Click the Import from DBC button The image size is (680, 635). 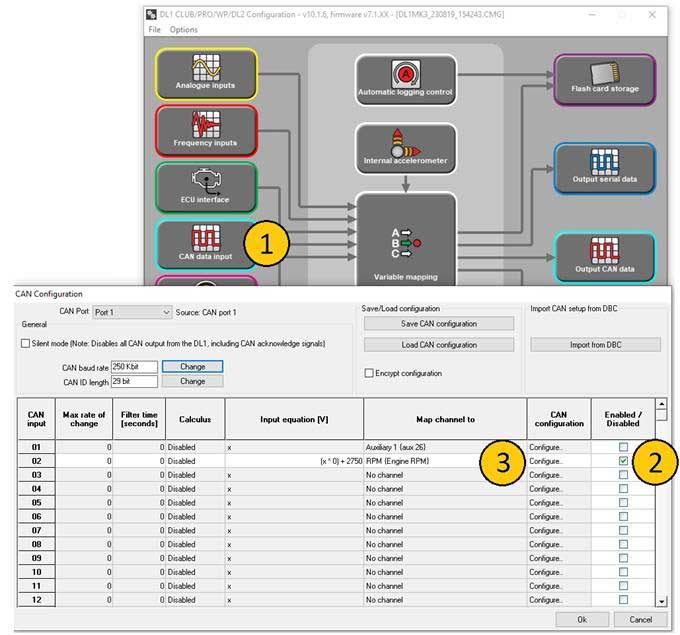(x=595, y=345)
